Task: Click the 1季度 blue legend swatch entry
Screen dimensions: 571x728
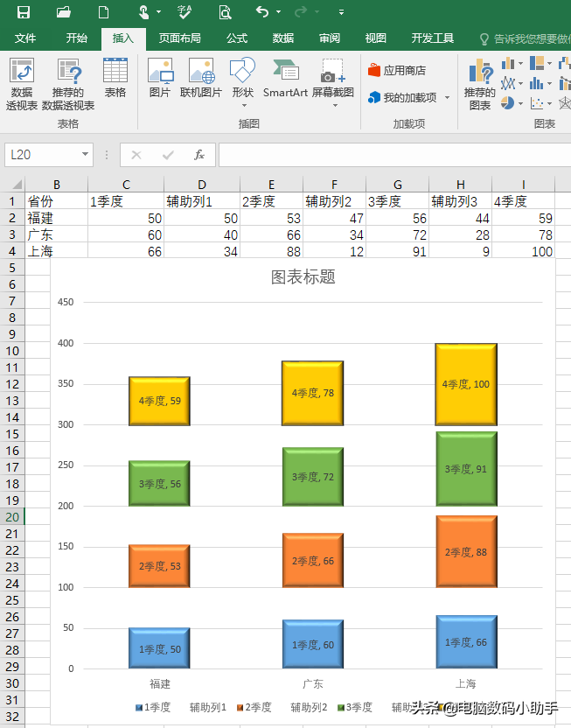Action: tap(153, 707)
